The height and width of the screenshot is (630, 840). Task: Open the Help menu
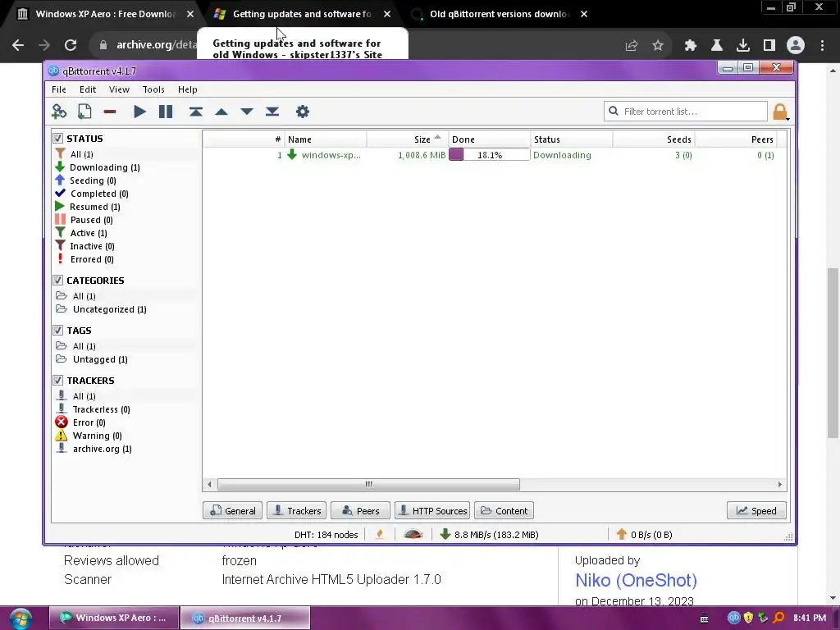188,89
